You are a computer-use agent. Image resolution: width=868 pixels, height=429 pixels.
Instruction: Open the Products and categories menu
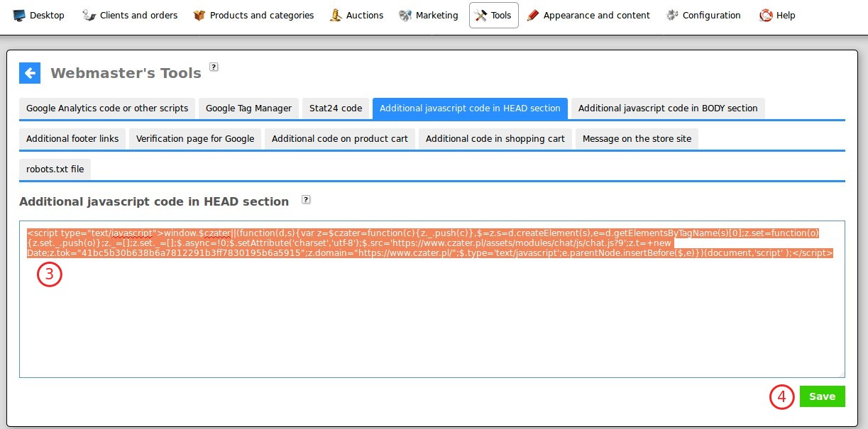click(253, 15)
